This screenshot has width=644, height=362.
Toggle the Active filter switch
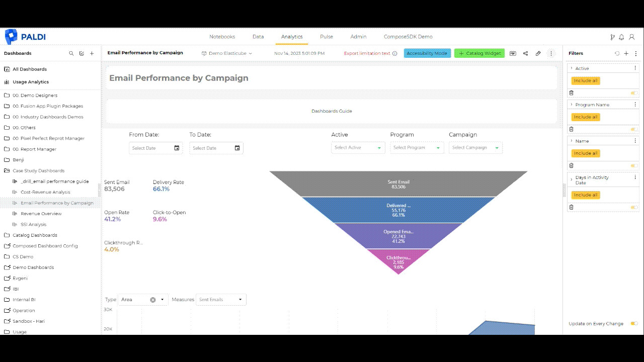tap(634, 93)
